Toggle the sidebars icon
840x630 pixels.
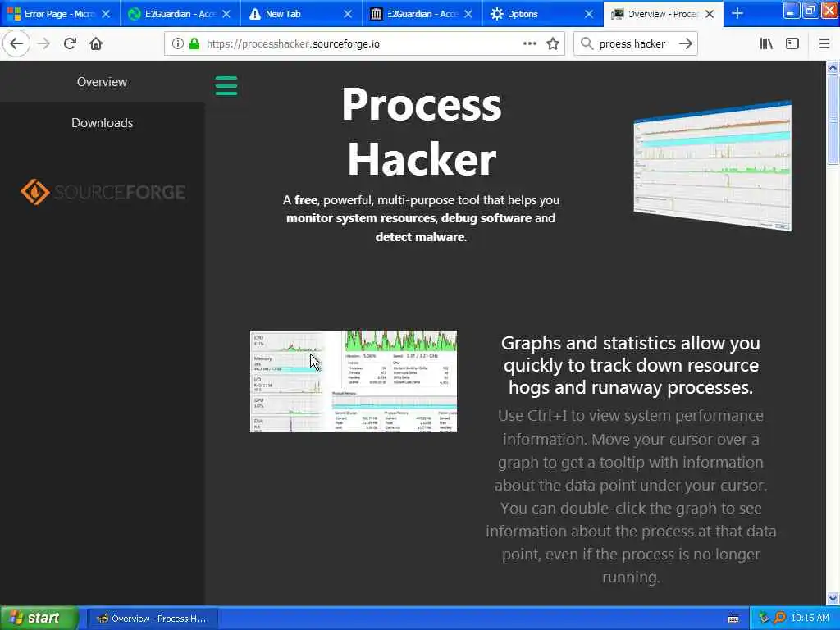click(x=792, y=43)
